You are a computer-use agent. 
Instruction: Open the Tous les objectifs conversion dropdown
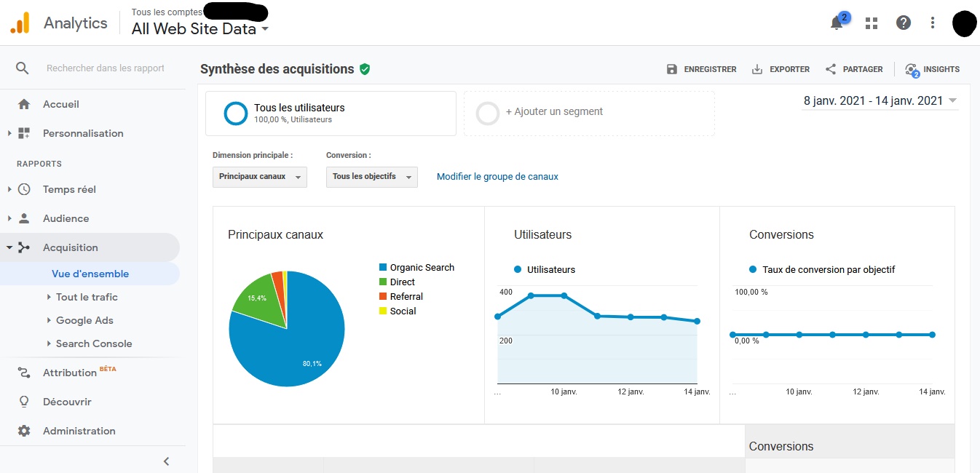pyautogui.click(x=372, y=177)
